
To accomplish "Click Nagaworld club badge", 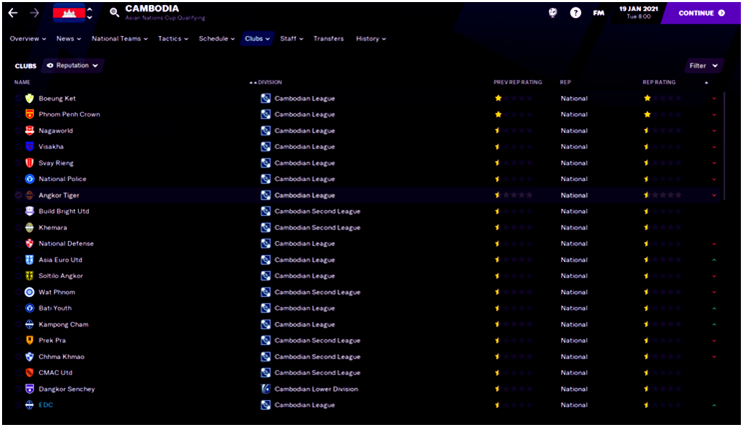I will 29,130.
